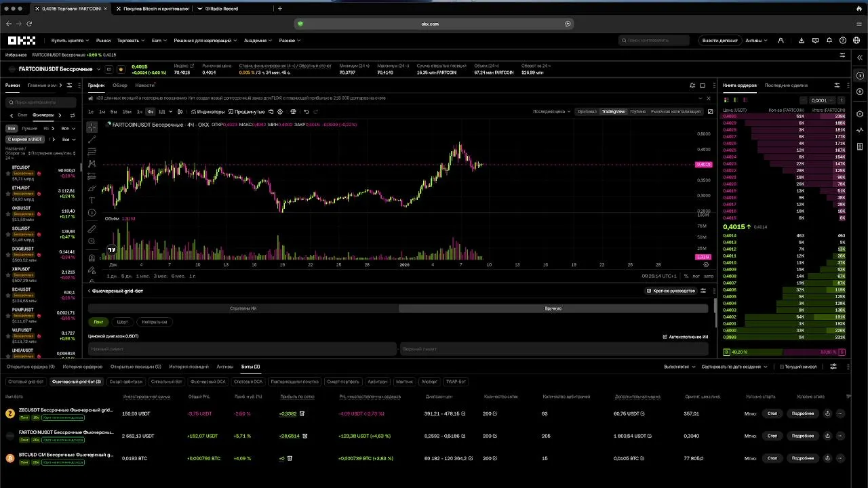Select the Long direction option

tap(98, 322)
